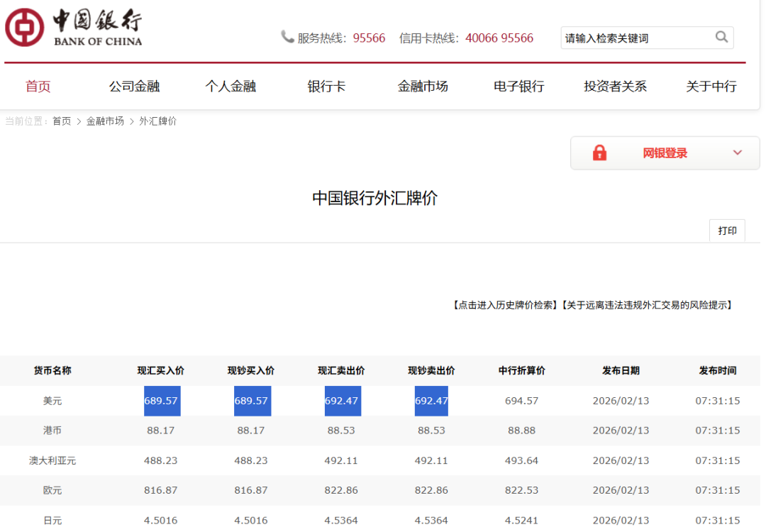Open the 关于远离违法违规外汇交易的风险提示 link

647,305
